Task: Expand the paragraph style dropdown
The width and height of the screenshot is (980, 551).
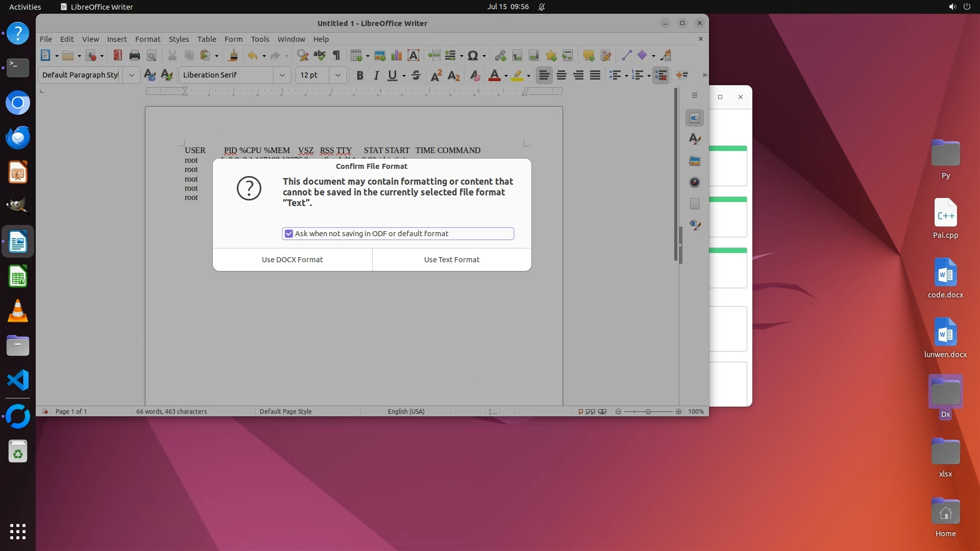Action: click(x=131, y=76)
